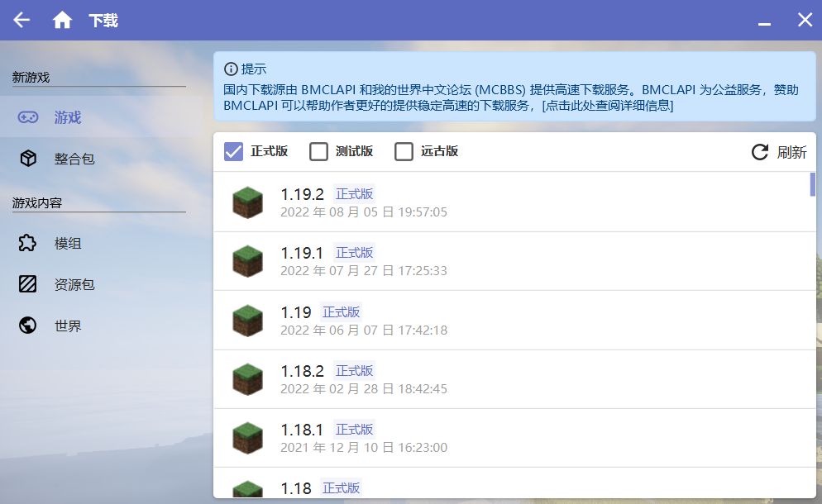Image resolution: width=822 pixels, height=504 pixels.
Task: Open the 资源包 striped square icon
Action: coord(28,284)
